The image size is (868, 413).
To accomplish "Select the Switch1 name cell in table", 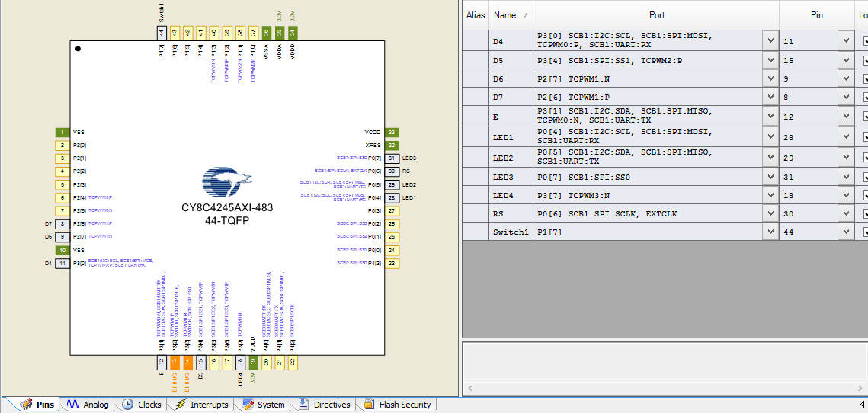I will (511, 232).
